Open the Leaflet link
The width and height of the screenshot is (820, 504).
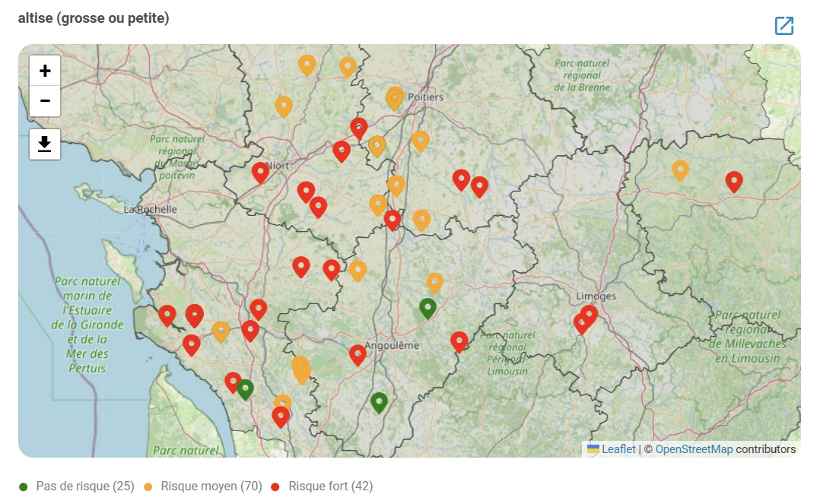pos(618,449)
